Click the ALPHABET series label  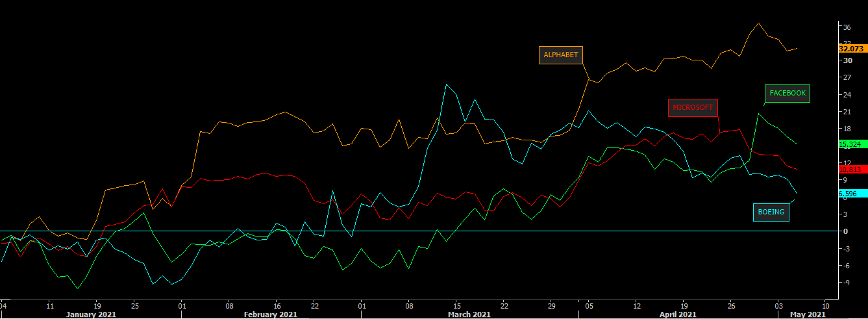(561, 55)
